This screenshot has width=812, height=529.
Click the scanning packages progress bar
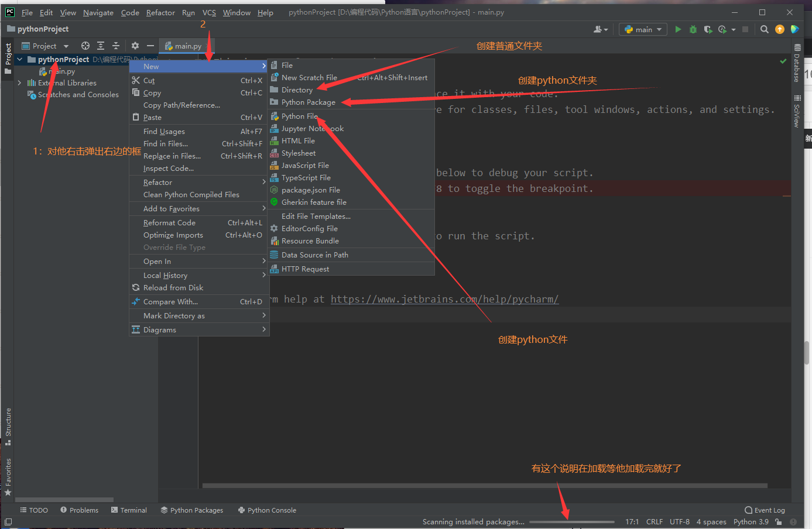[572, 522]
